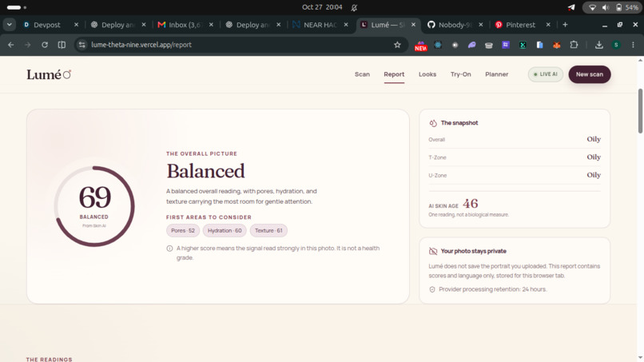Open browser downloads
Viewport: 644px width, 362px height.
click(x=599, y=45)
